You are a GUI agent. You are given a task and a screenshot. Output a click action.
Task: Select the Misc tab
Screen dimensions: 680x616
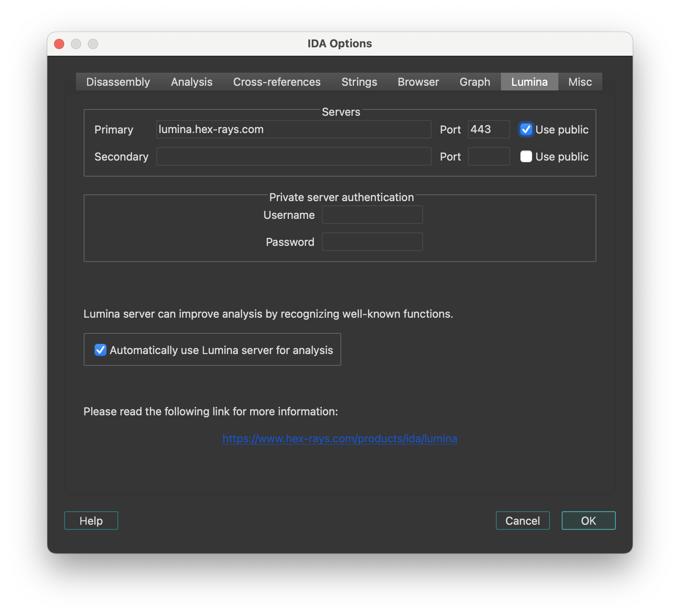coord(580,82)
